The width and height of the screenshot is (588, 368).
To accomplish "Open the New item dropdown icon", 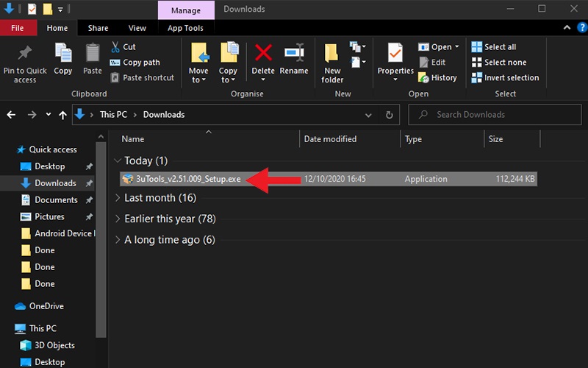I will (x=358, y=46).
